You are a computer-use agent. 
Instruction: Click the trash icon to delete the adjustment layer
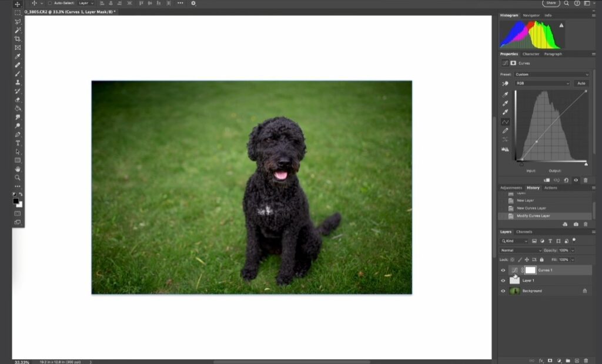[x=586, y=180]
